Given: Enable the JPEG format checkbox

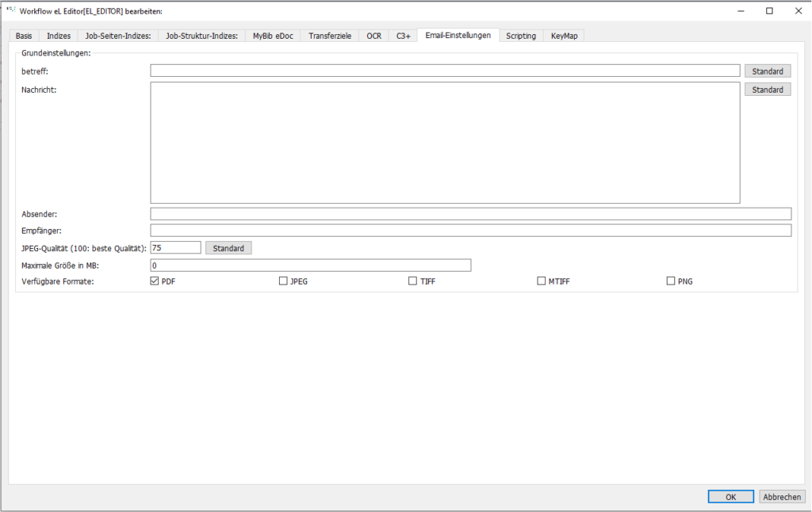Looking at the screenshot, I should (283, 281).
